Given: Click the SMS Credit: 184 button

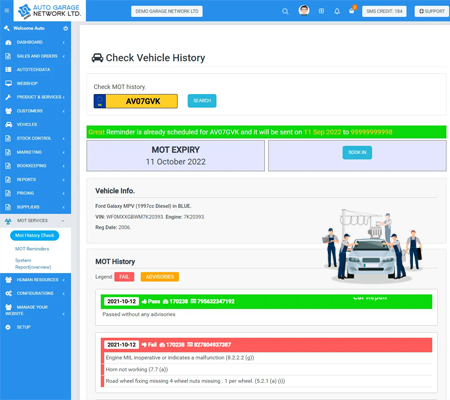Looking at the screenshot, I should click(384, 11).
